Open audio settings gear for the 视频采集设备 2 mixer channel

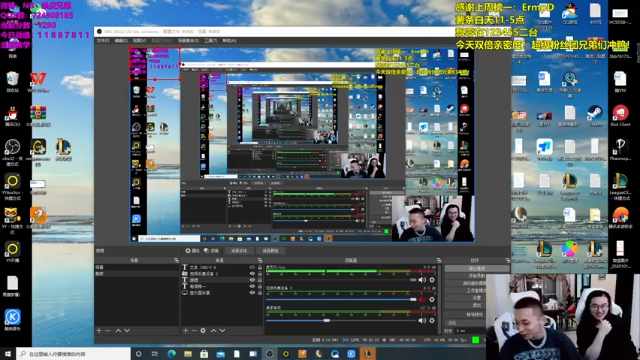432,299
